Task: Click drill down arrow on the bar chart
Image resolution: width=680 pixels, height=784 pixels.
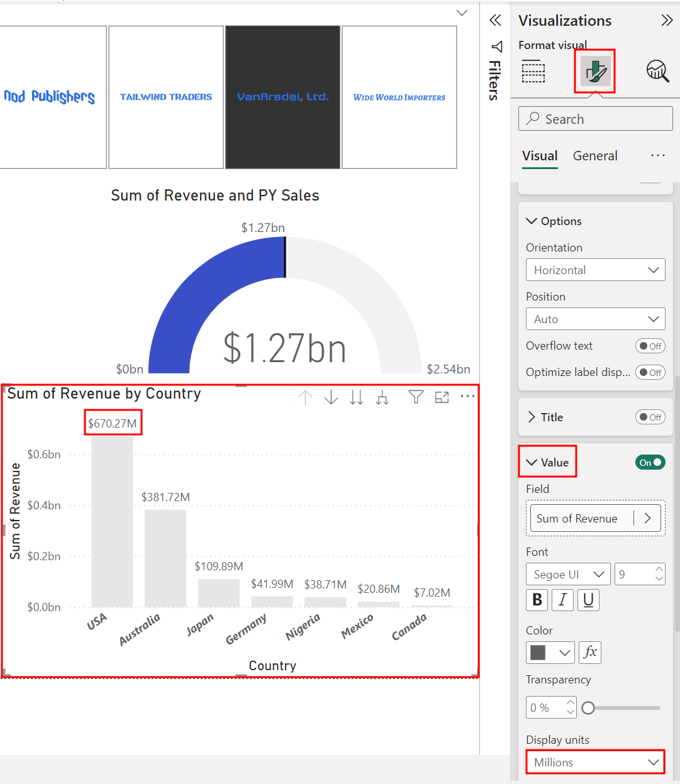Action: click(x=331, y=397)
